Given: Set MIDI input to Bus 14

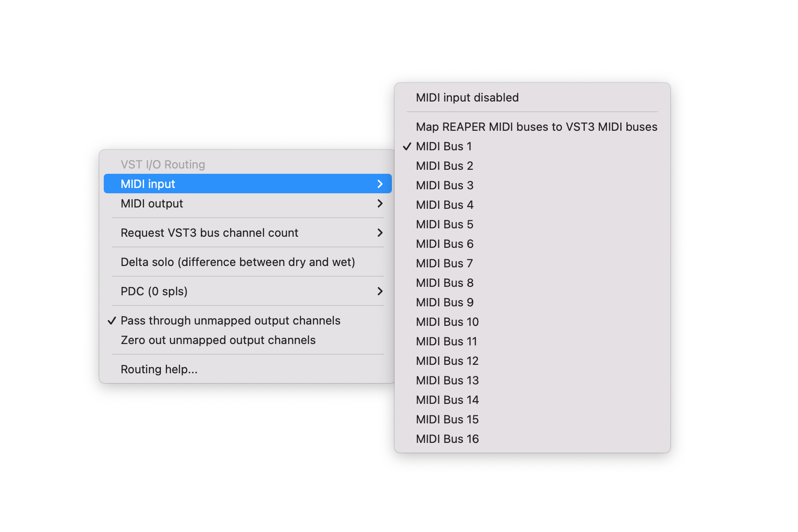Looking at the screenshot, I should 447,400.
